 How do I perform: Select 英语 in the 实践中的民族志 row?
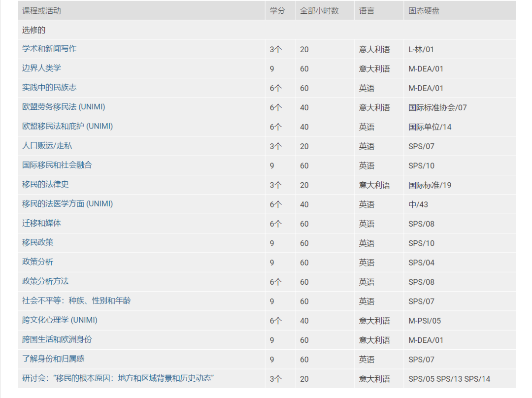(366, 88)
